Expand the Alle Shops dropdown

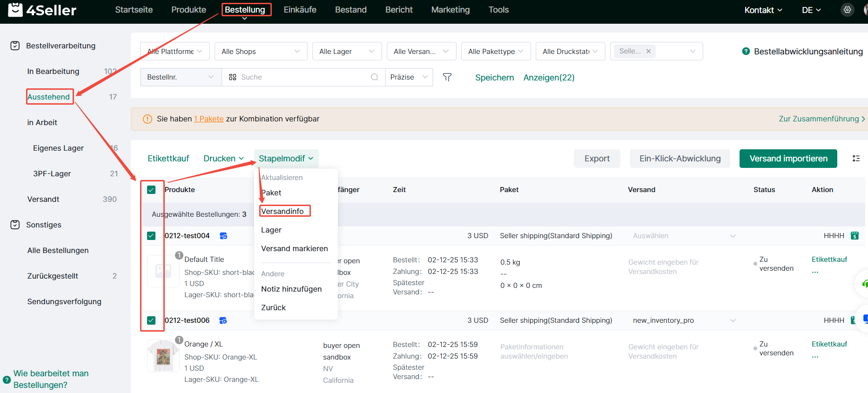[x=261, y=52]
